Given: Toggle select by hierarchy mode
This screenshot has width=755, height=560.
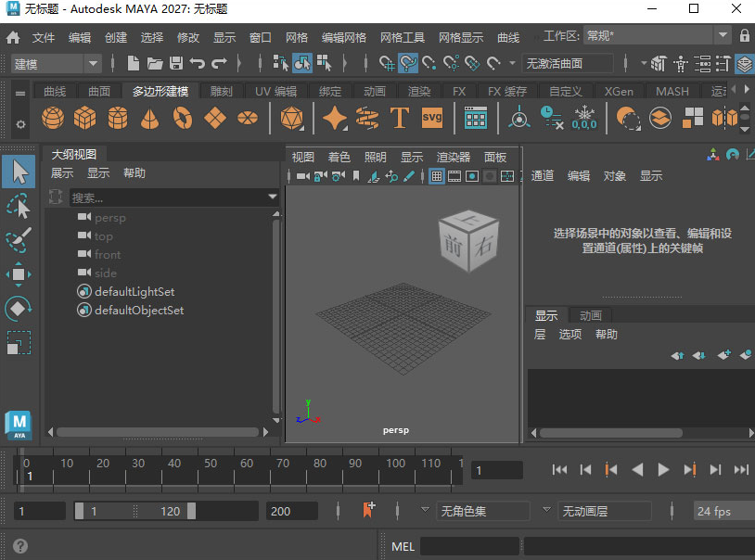Looking at the screenshot, I should click(x=281, y=63).
